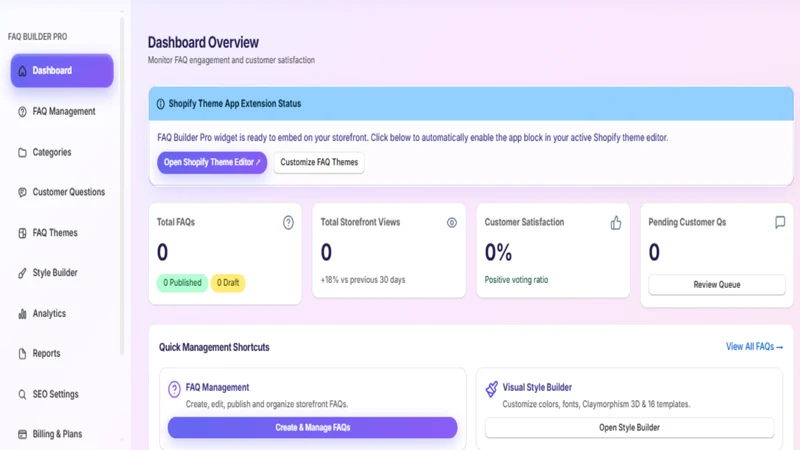
Task: Go to Reports section
Action: [62, 353]
